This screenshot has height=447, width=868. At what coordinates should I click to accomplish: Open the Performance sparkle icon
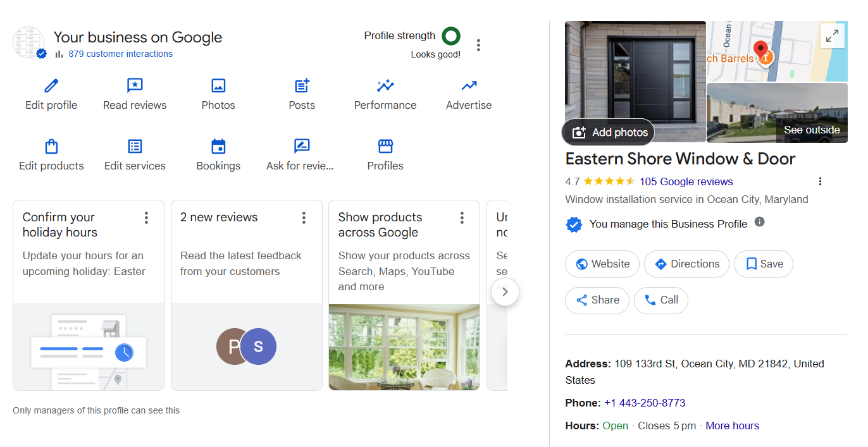pos(385,85)
